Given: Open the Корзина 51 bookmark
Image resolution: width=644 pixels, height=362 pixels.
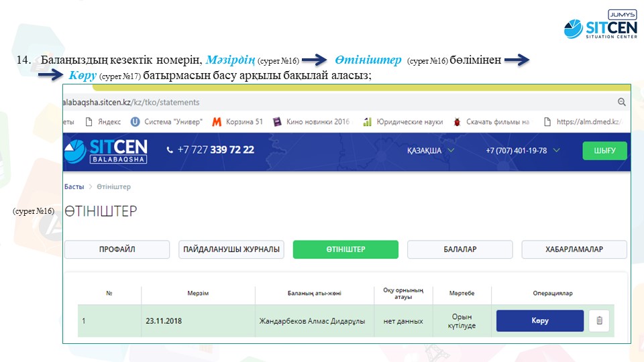Looking at the screenshot, I should pyautogui.click(x=237, y=122).
